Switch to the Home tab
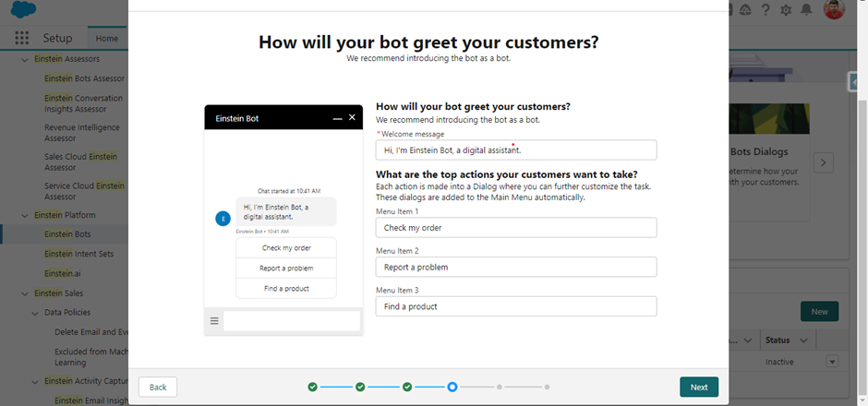This screenshot has width=868, height=406. 107,38
